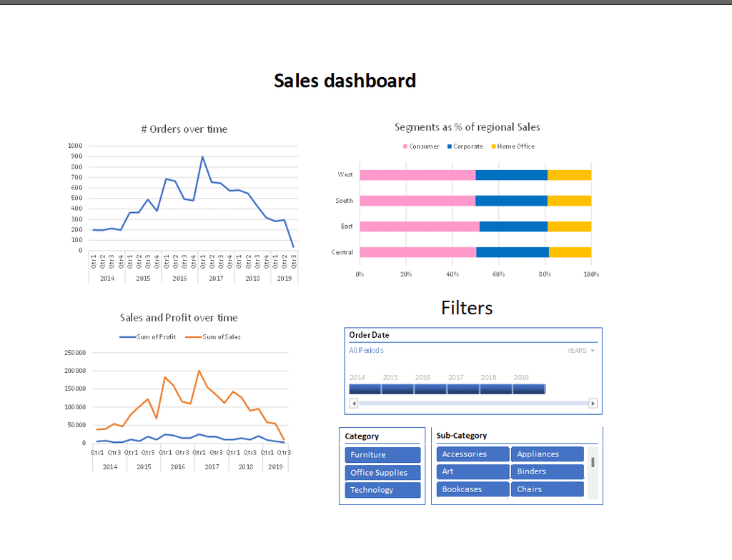Click the Consumer legend pink swatch
Viewport: 732px width, 560px height.
click(x=405, y=146)
